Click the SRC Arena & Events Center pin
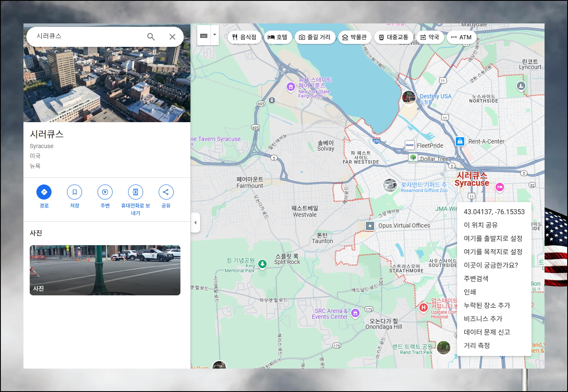This screenshot has width=568, height=392. click(x=355, y=313)
